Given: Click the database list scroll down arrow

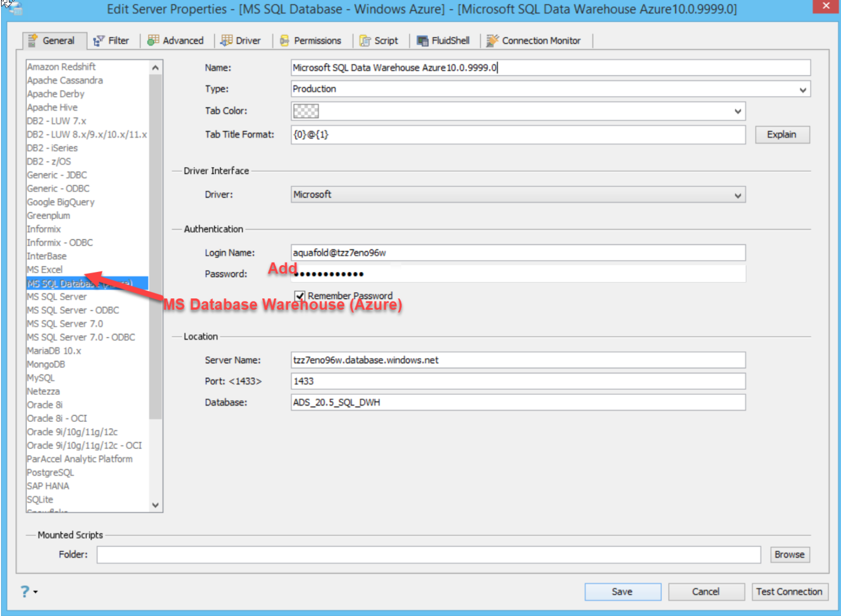Looking at the screenshot, I should (x=155, y=505).
